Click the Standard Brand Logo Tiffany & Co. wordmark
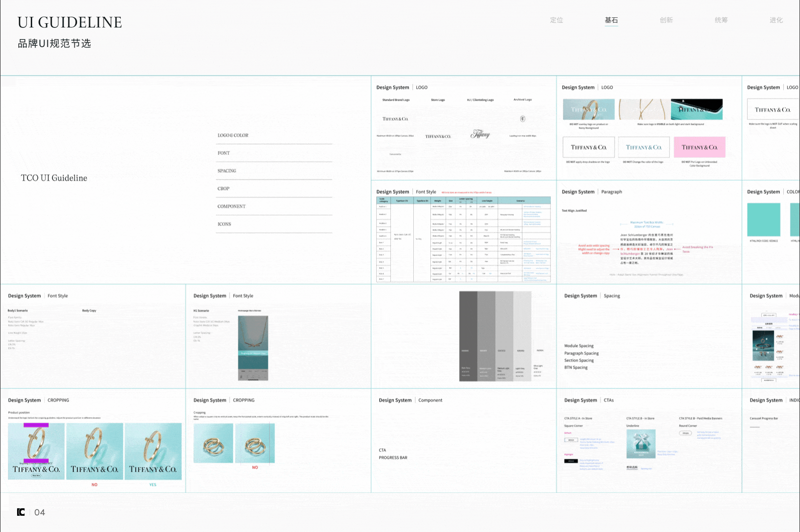This screenshot has width=800, height=532. click(x=395, y=119)
